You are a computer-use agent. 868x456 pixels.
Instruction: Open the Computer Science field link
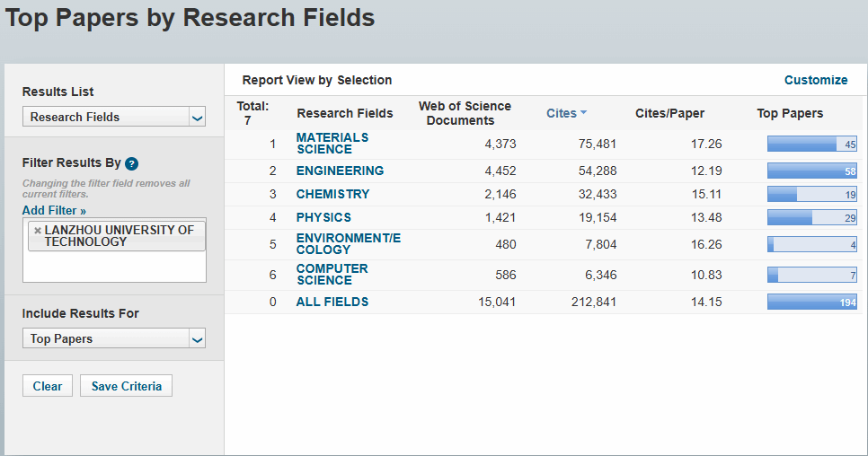(x=332, y=274)
